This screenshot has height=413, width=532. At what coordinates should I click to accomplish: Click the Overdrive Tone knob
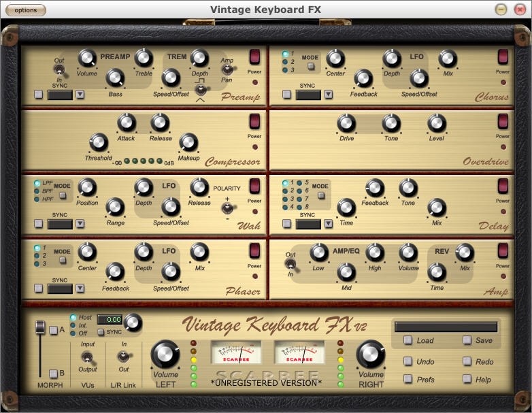click(391, 123)
